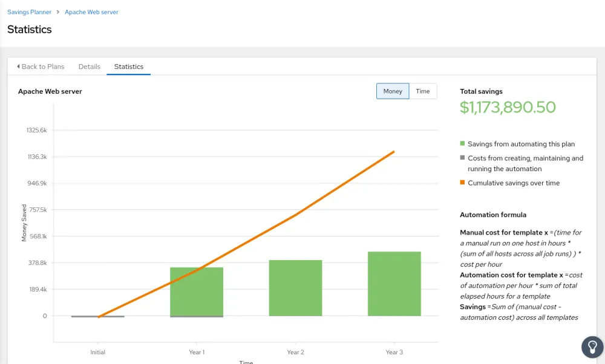Screen dimensions: 605x364
Task: Click the breadcrumb chevron separator
Action: pyautogui.click(x=58, y=12)
